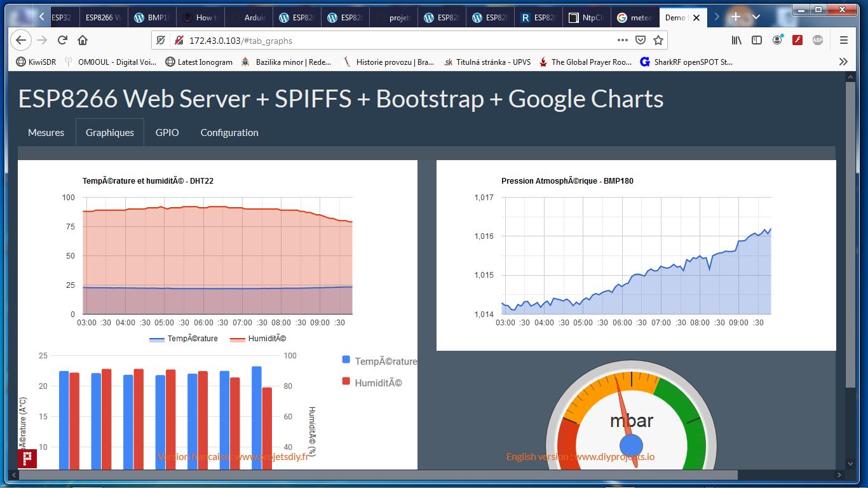This screenshot has height=488, width=868.
Task: Show the sidebar panel icon
Action: 757,40
